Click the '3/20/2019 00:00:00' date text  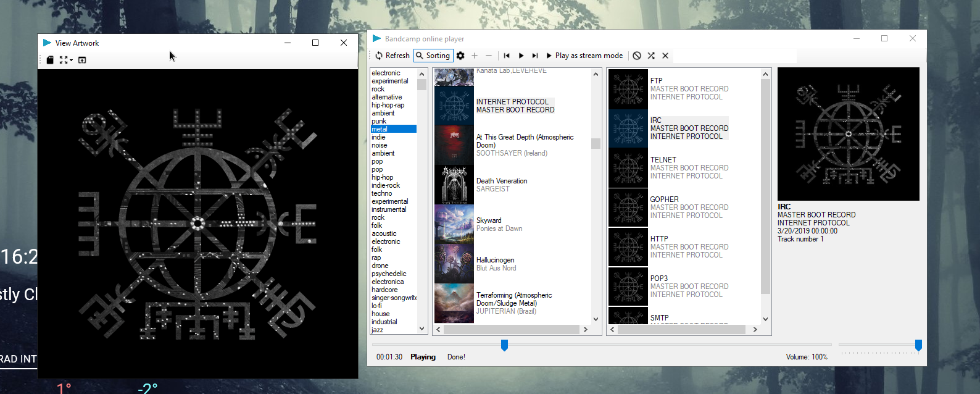[807, 231]
